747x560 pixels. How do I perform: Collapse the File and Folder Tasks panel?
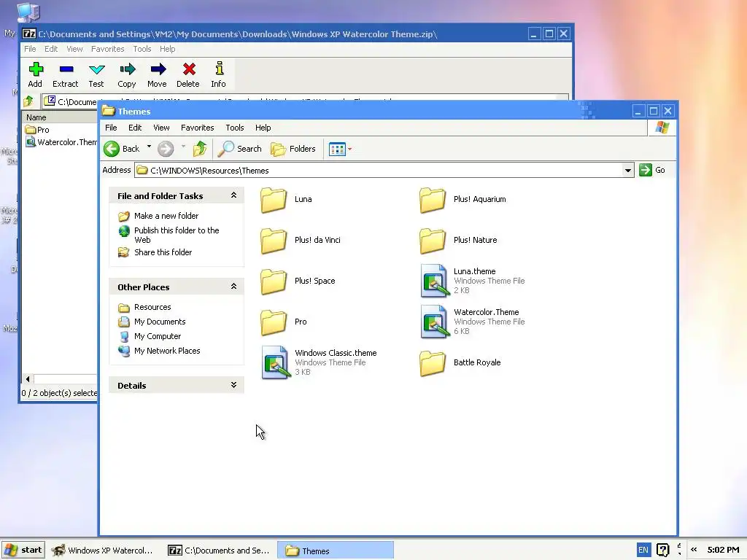[233, 195]
